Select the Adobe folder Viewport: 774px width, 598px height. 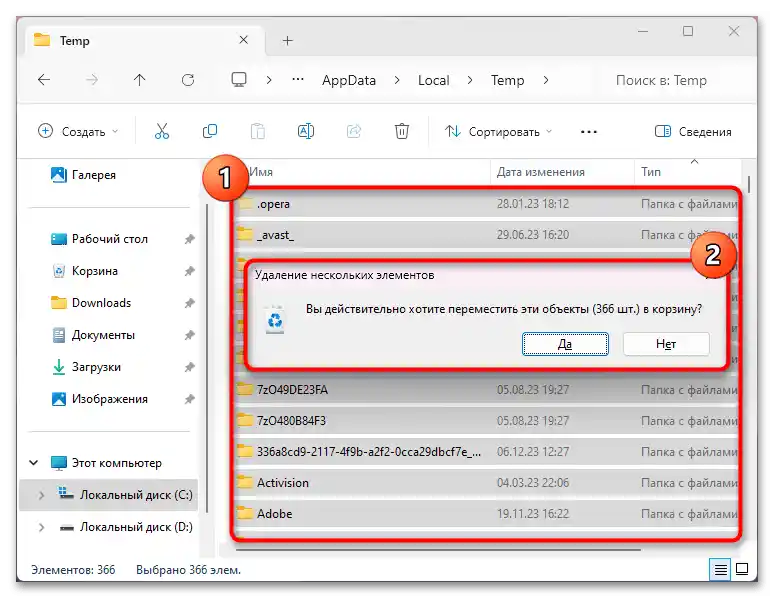[x=486, y=514]
